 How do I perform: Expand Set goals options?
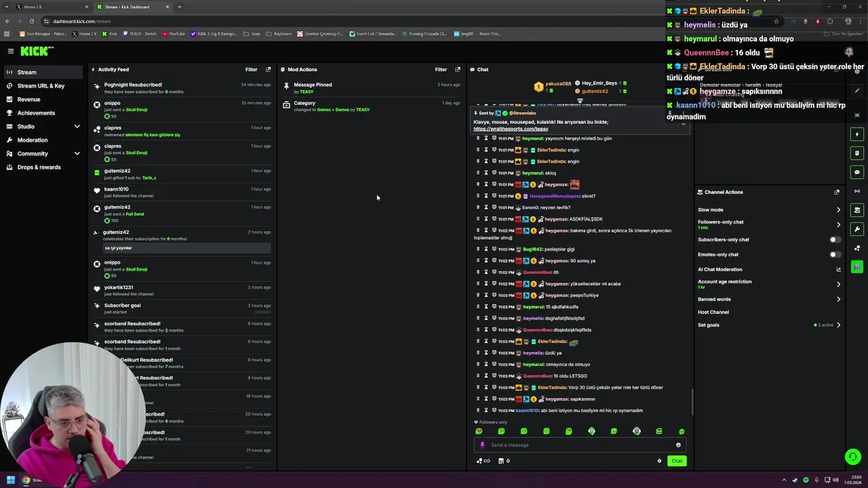(838, 325)
